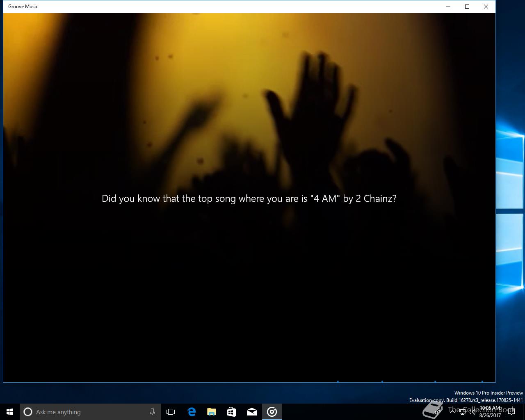Minimize the Groove Music window
This screenshot has height=420, width=525.
point(448,7)
